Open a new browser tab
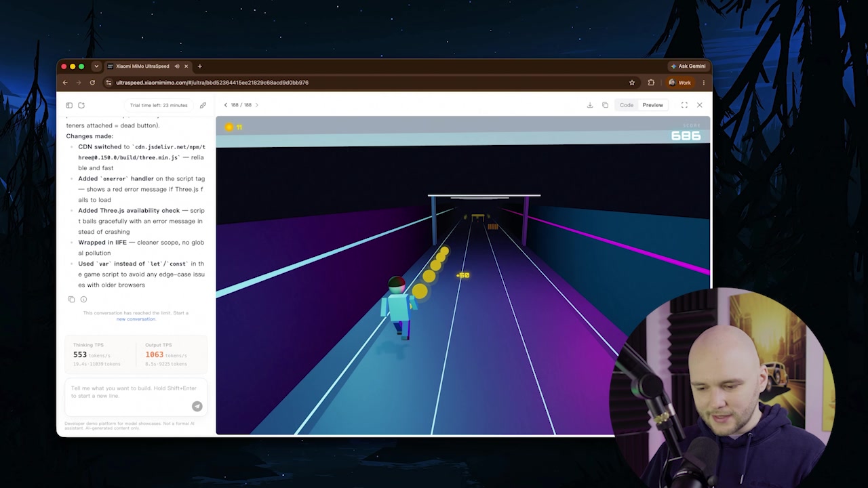The width and height of the screenshot is (868, 488). [x=199, y=66]
